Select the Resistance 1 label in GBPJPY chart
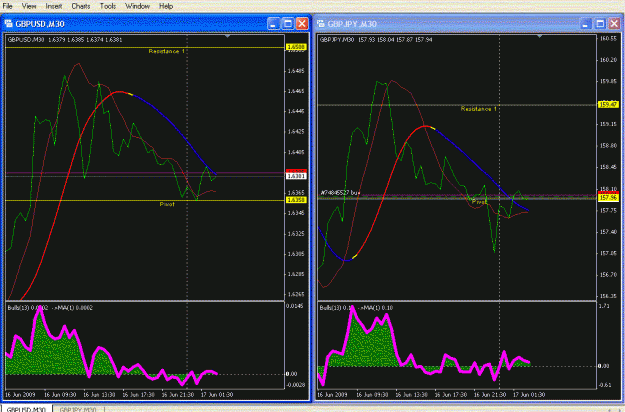This screenshot has width=625, height=412. [479, 109]
